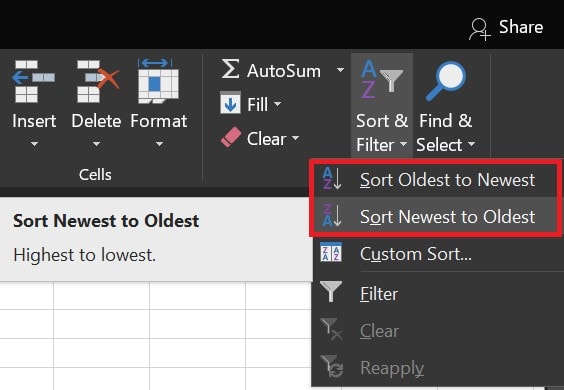This screenshot has height=390, width=564.
Task: Click the Cells group label
Action: [x=95, y=175]
